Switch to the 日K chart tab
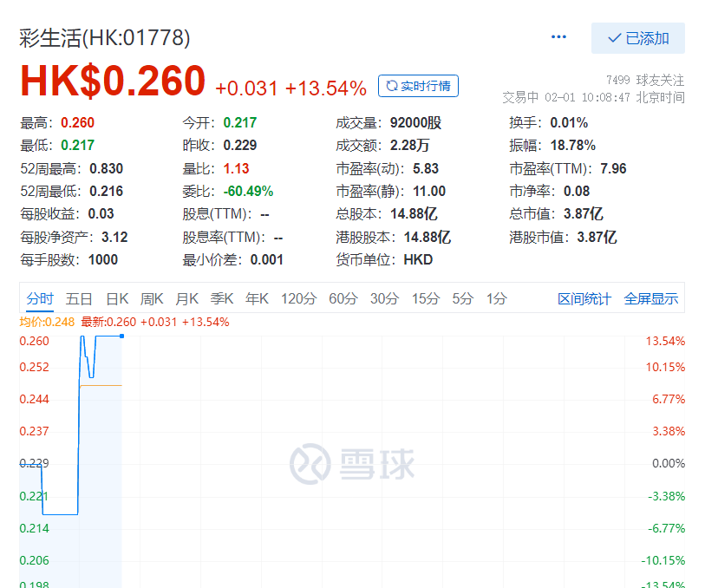The height and width of the screenshot is (588, 718). pos(117,298)
